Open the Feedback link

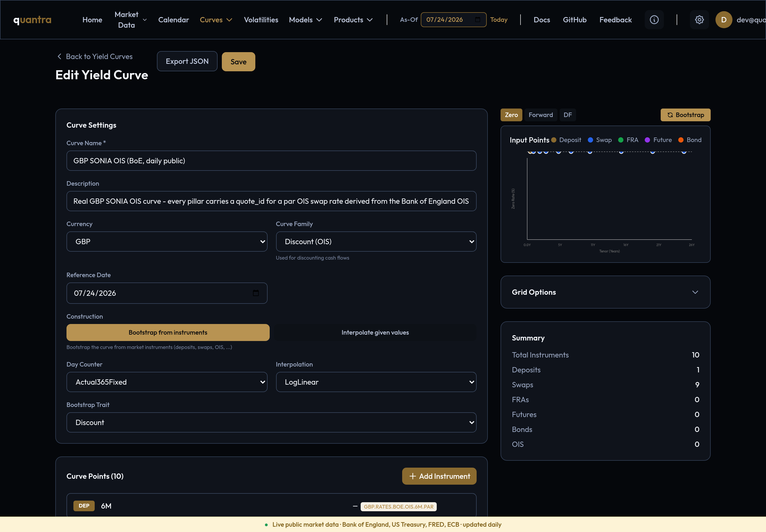pos(615,20)
